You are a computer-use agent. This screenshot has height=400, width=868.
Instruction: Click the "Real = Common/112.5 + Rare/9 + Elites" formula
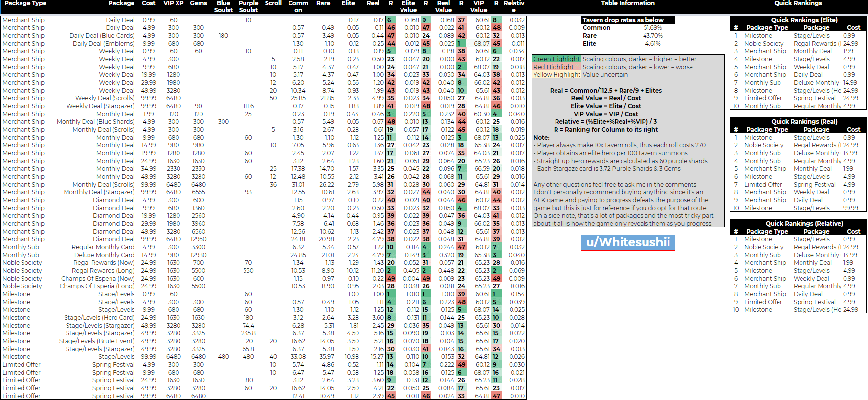[606, 91]
